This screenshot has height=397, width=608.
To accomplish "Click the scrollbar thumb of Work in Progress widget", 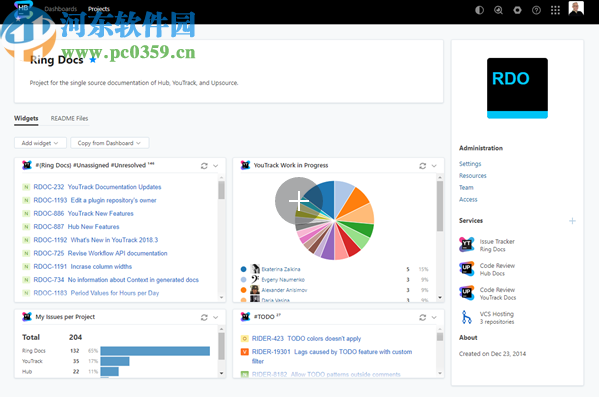I will (440, 206).
